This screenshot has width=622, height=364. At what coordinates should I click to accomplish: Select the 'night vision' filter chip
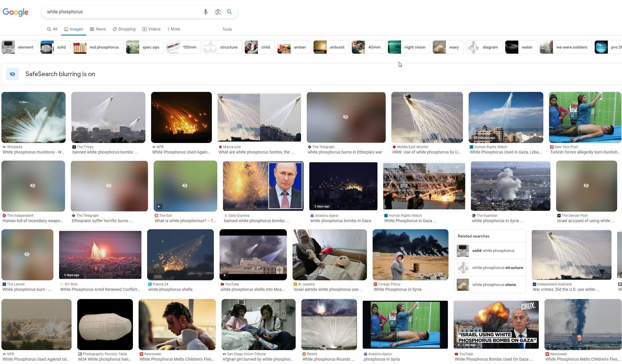409,47
